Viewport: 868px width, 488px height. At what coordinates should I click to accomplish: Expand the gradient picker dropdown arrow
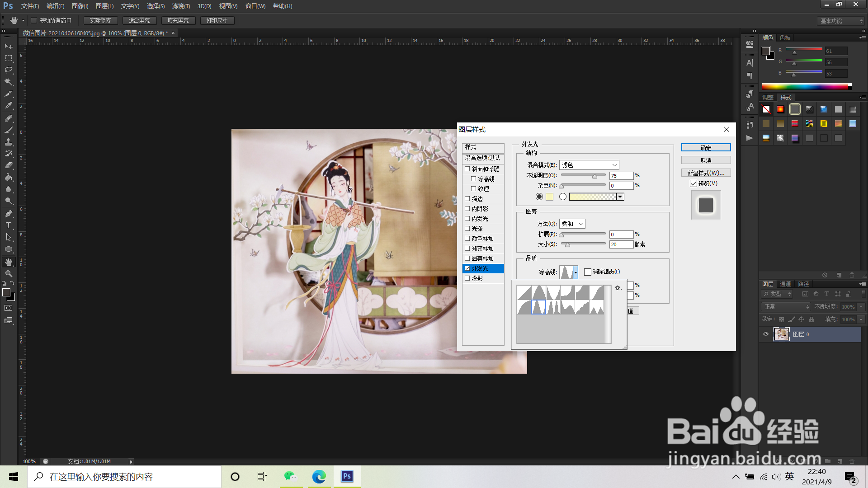click(620, 197)
